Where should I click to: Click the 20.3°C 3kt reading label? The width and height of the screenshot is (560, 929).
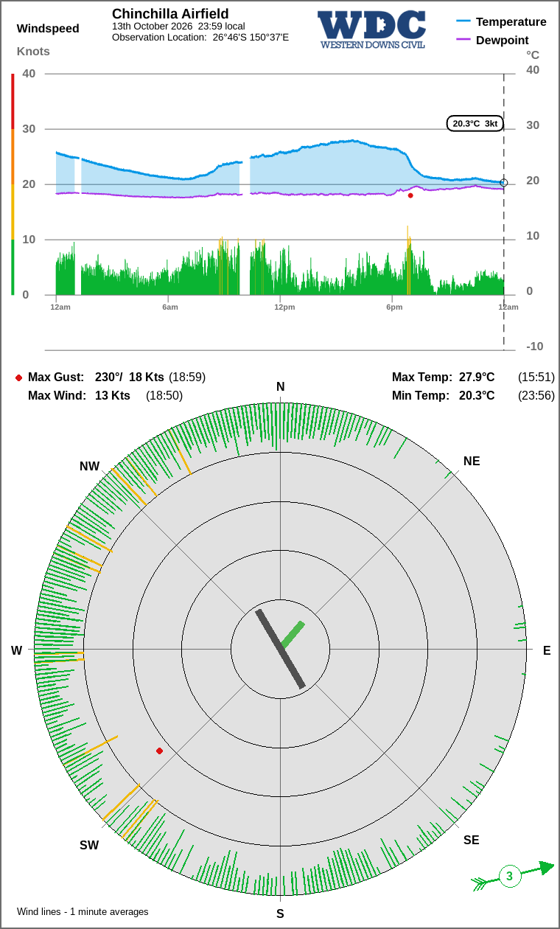click(475, 123)
